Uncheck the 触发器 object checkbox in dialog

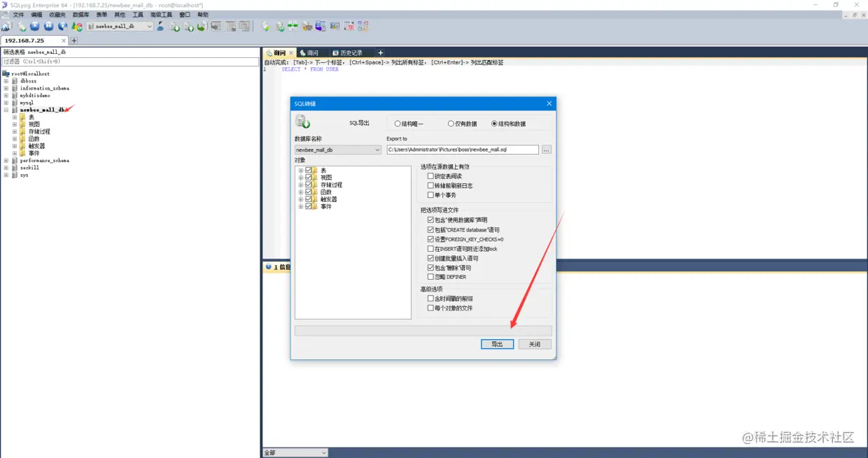[309, 199]
